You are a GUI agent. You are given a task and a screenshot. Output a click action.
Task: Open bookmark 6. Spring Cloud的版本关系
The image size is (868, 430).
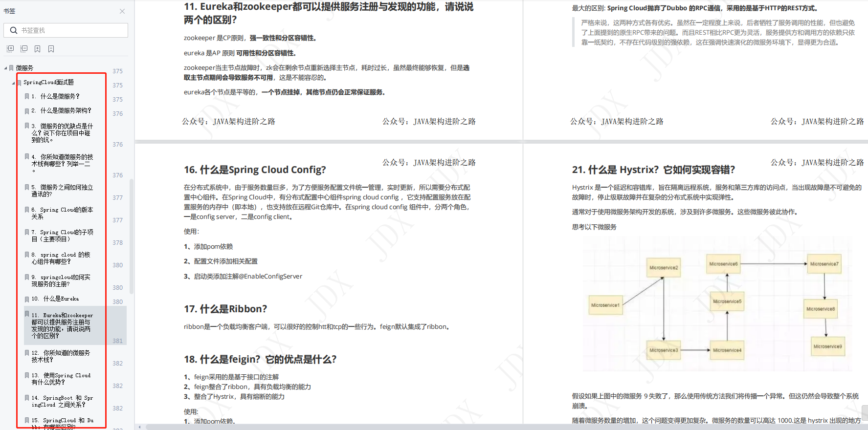(62, 213)
